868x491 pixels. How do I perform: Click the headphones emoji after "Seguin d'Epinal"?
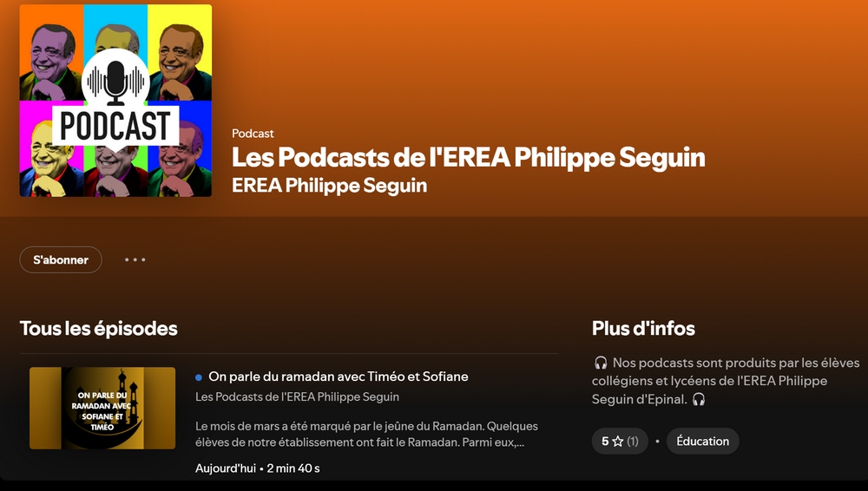(x=699, y=399)
